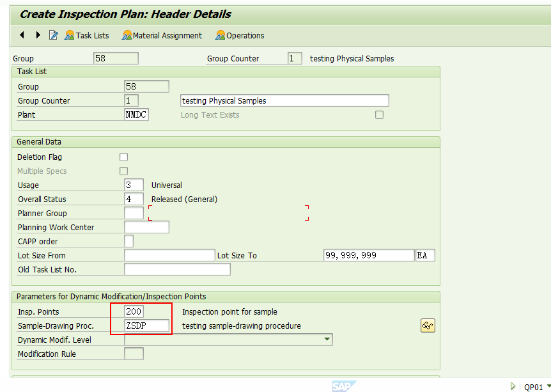551x392 pixels.
Task: Click the Planning Work Center field
Action: (x=146, y=227)
